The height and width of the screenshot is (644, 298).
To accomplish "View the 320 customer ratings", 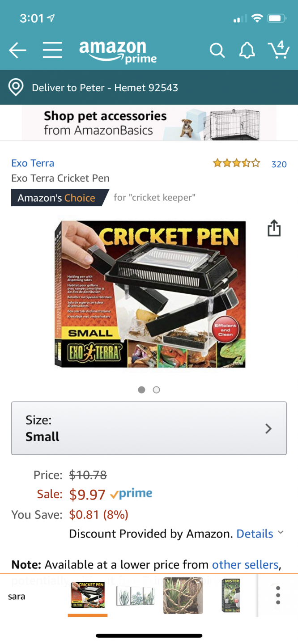I will click(x=279, y=164).
